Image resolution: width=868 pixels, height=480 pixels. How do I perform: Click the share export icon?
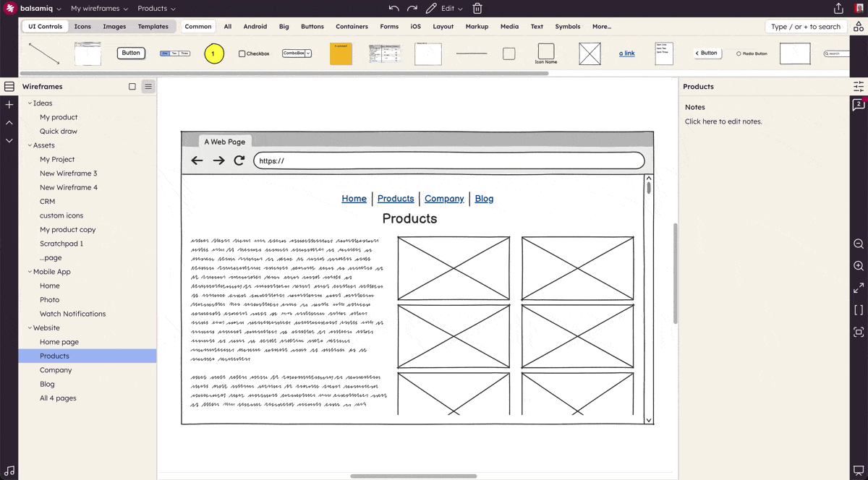pyautogui.click(x=838, y=9)
